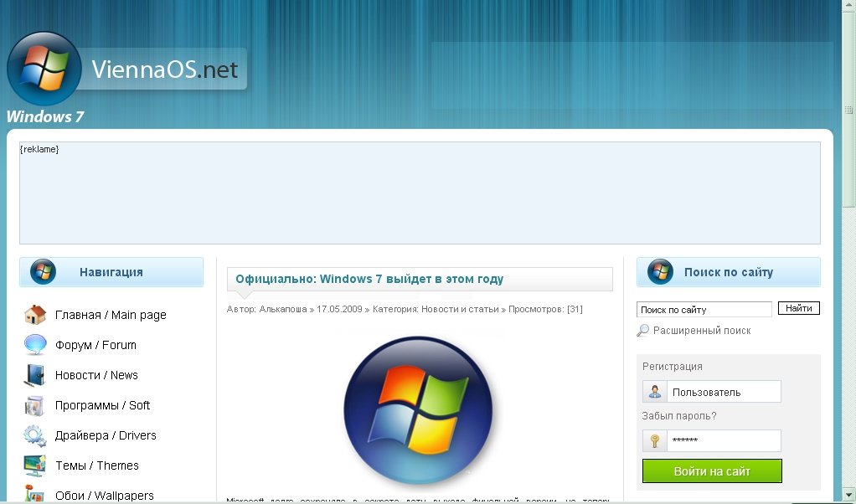
Task: Open the Регистрация link
Action: (x=672, y=367)
